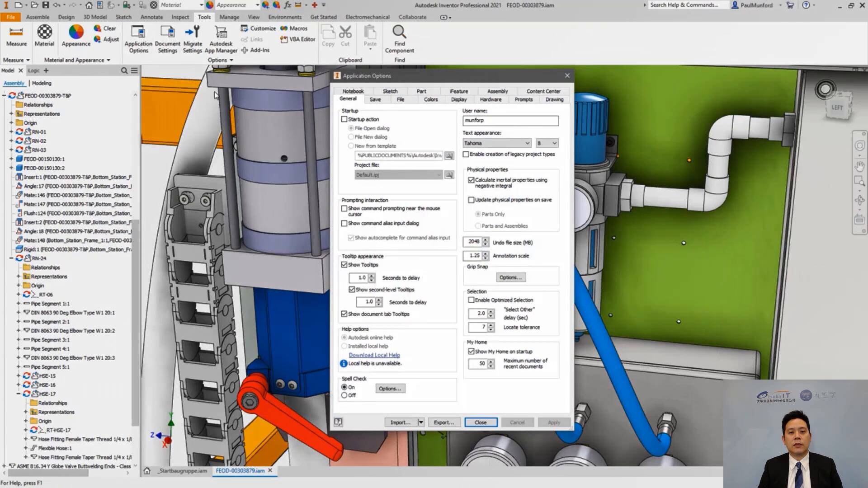This screenshot has width=868, height=488.
Task: Click Find Component magnifier icon
Action: 399,32
